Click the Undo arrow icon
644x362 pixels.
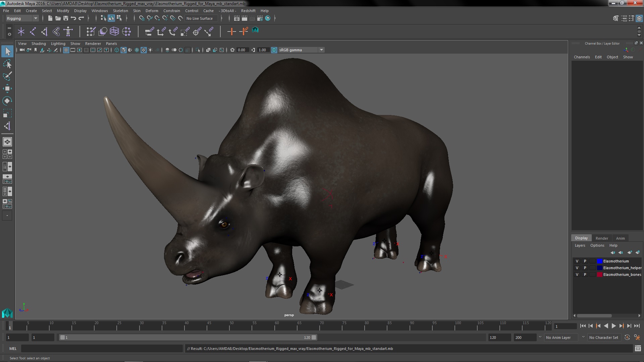[73, 18]
